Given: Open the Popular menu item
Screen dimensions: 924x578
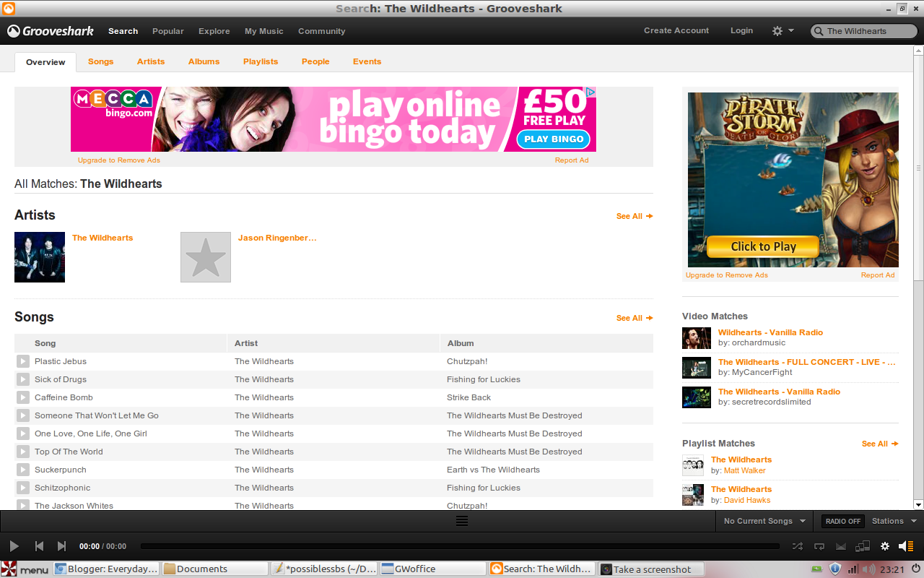Looking at the screenshot, I should click(x=168, y=31).
